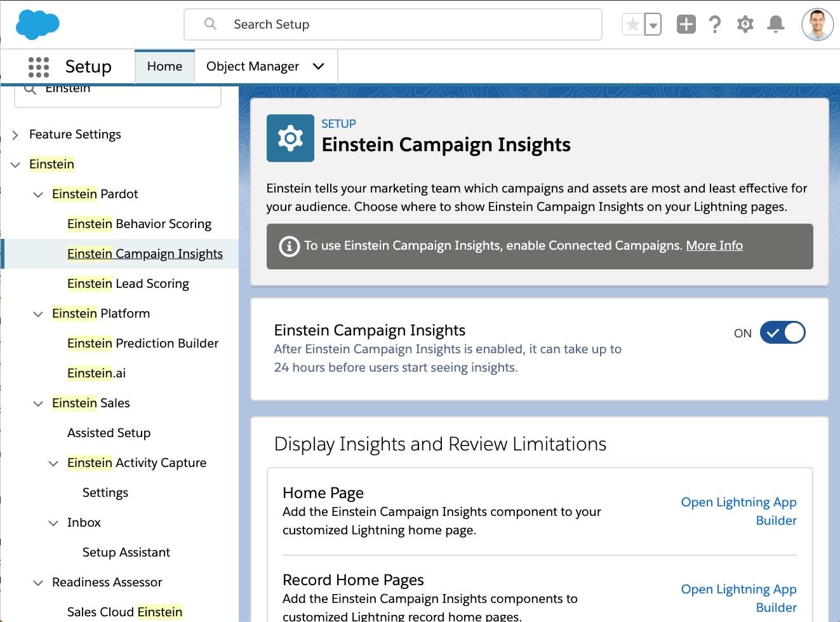
Task: Open Assisted Setup
Action: pos(109,433)
